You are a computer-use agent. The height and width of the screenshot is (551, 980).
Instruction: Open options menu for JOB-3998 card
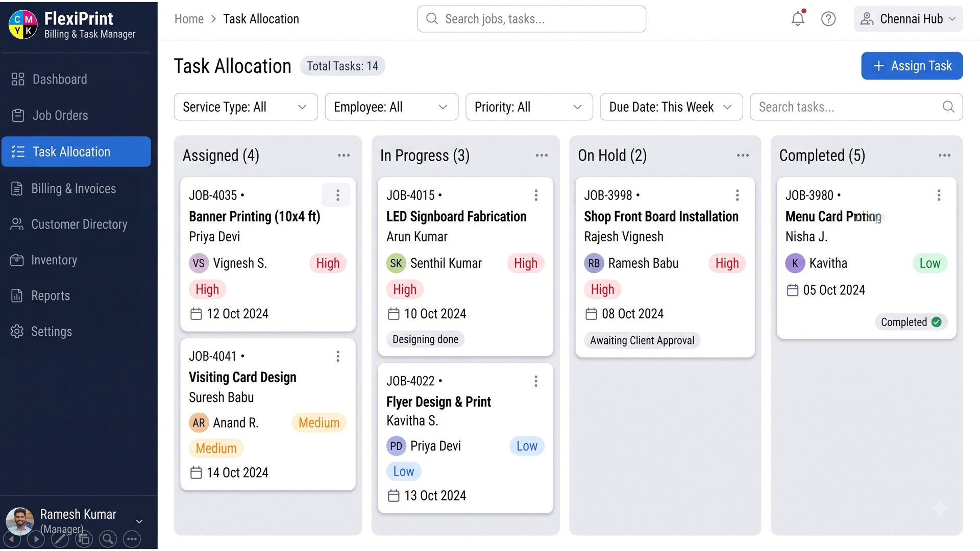[737, 195]
